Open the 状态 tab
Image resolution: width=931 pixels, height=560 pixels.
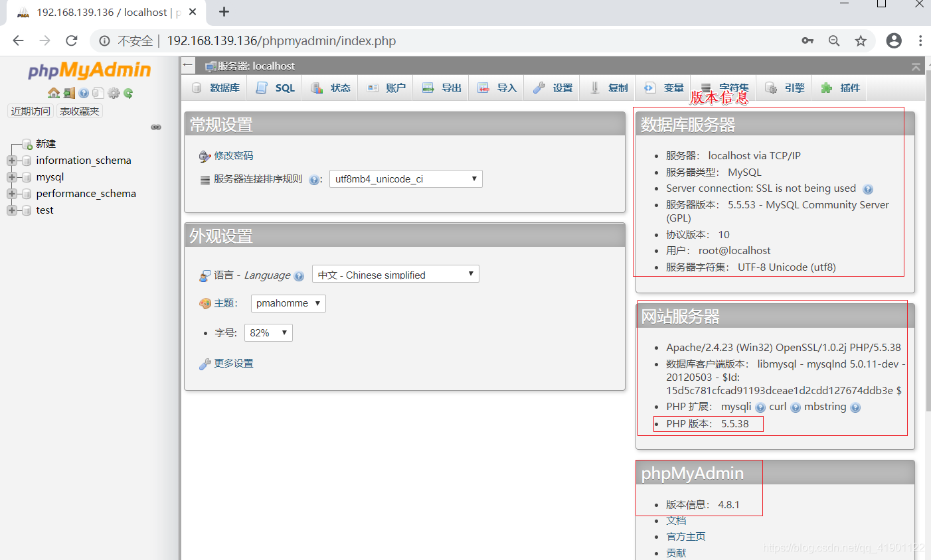[x=331, y=88]
